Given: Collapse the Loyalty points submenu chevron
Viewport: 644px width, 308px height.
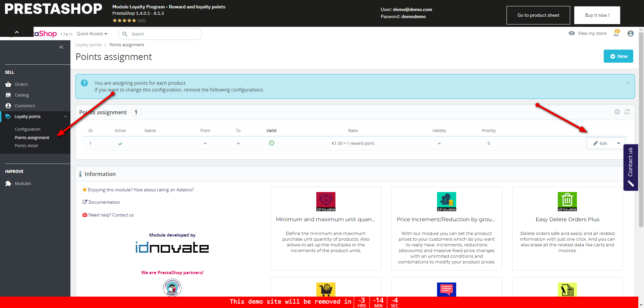Looking at the screenshot, I should tap(65, 117).
